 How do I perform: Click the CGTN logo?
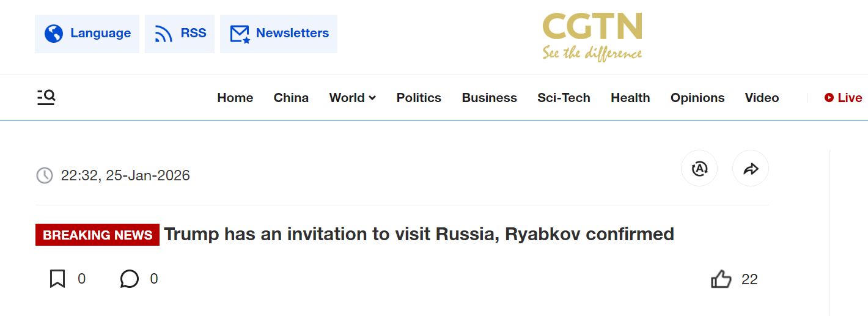[592, 37]
